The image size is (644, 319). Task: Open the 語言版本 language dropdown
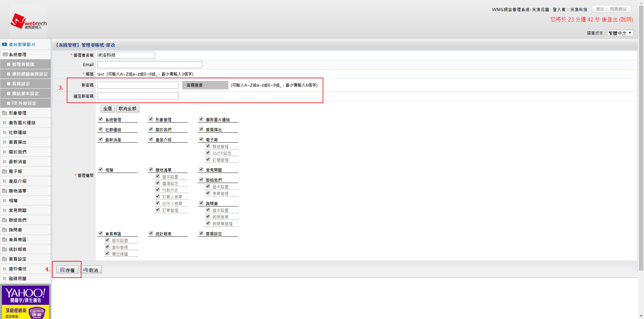coord(620,33)
